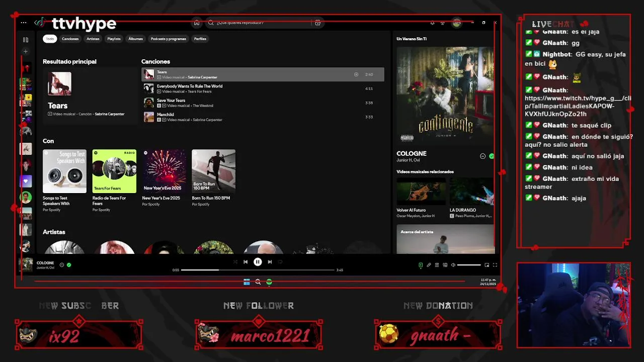Open the friends activity icon
This screenshot has height=362, width=644.
(443, 23)
